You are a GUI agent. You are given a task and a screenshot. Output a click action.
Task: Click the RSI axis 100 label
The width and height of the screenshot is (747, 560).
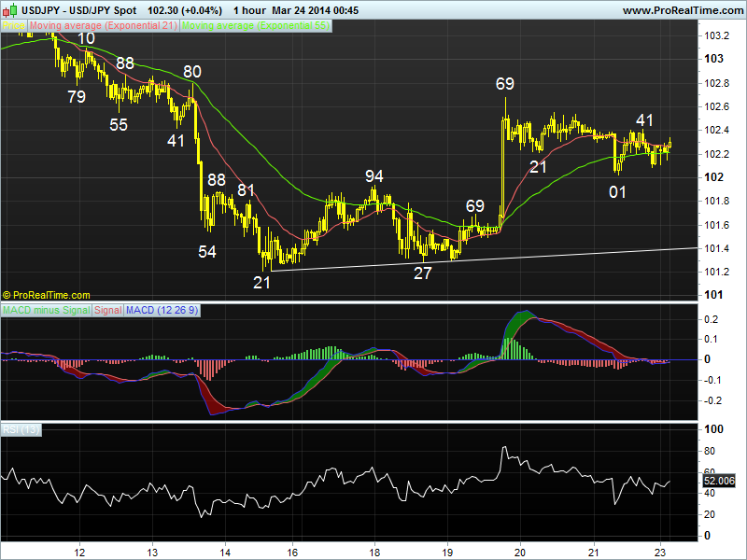pyautogui.click(x=713, y=429)
